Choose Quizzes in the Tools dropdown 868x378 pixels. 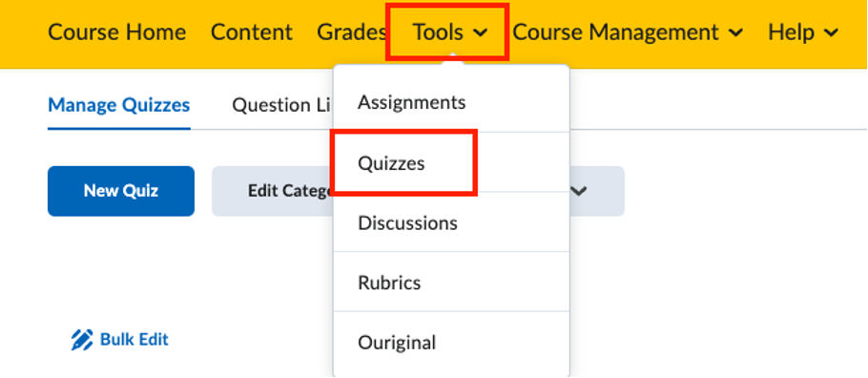pyautogui.click(x=451, y=162)
